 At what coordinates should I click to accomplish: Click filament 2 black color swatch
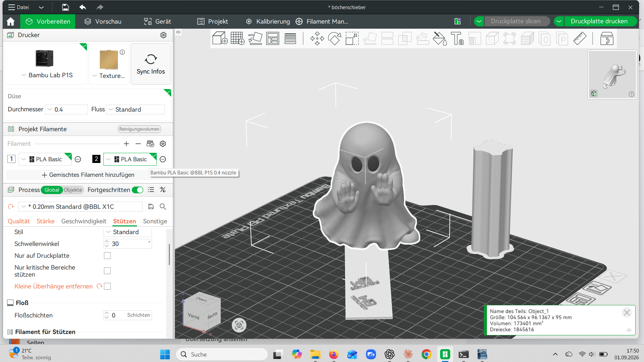(96, 159)
